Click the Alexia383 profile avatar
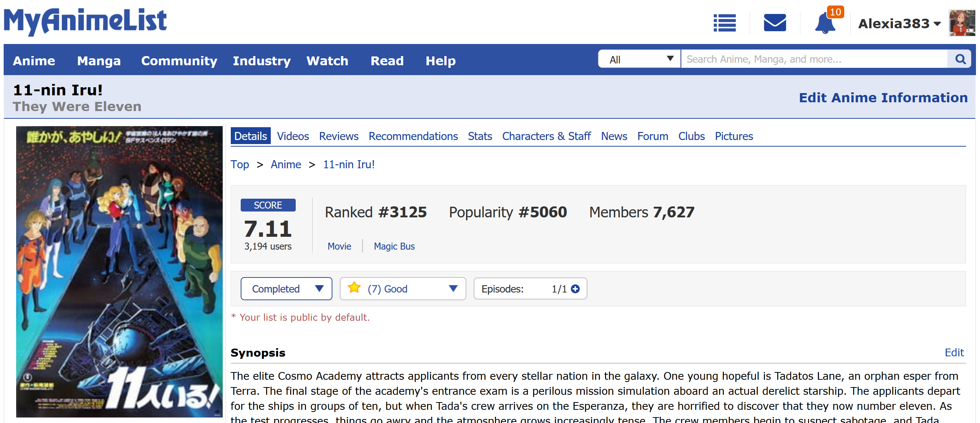 pos(962,23)
